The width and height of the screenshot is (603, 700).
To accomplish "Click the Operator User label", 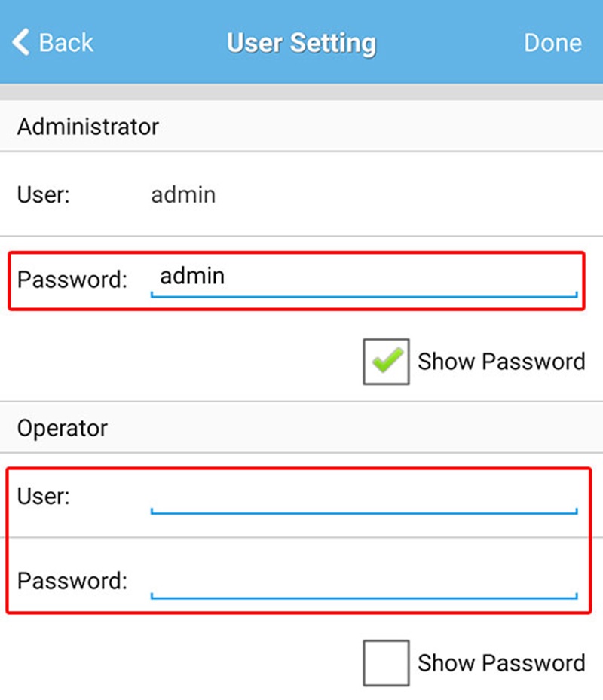I will [43, 497].
